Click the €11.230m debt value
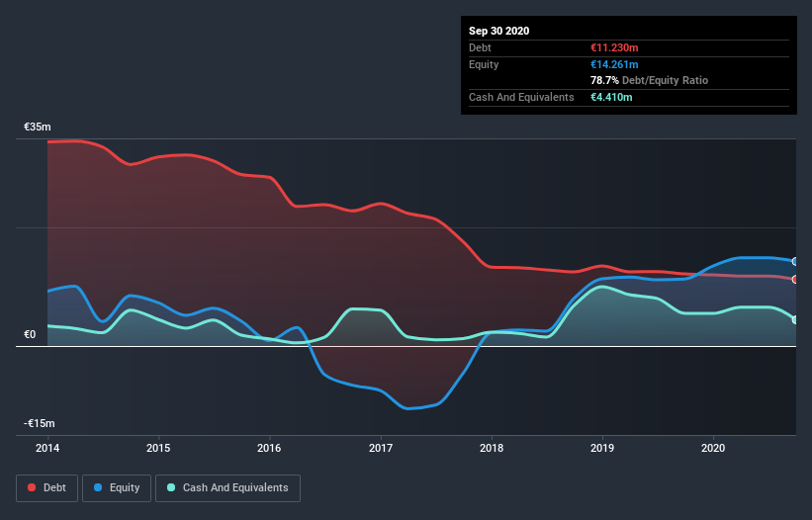Viewport: 812px width, 520px height. point(614,47)
